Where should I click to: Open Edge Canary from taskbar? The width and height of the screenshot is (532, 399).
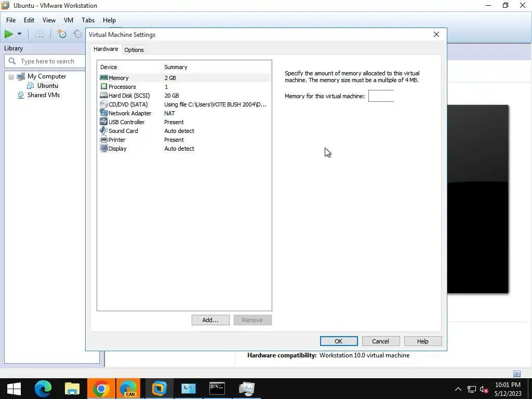pos(128,389)
